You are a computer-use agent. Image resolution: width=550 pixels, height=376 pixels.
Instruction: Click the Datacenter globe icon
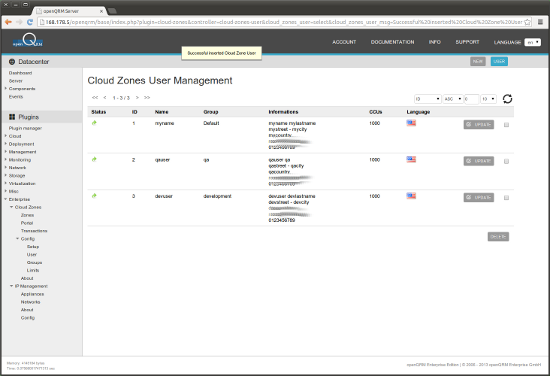12,62
